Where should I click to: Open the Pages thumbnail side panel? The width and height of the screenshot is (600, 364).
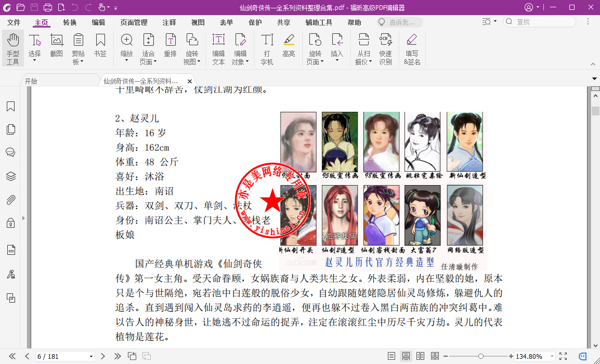tap(11, 129)
